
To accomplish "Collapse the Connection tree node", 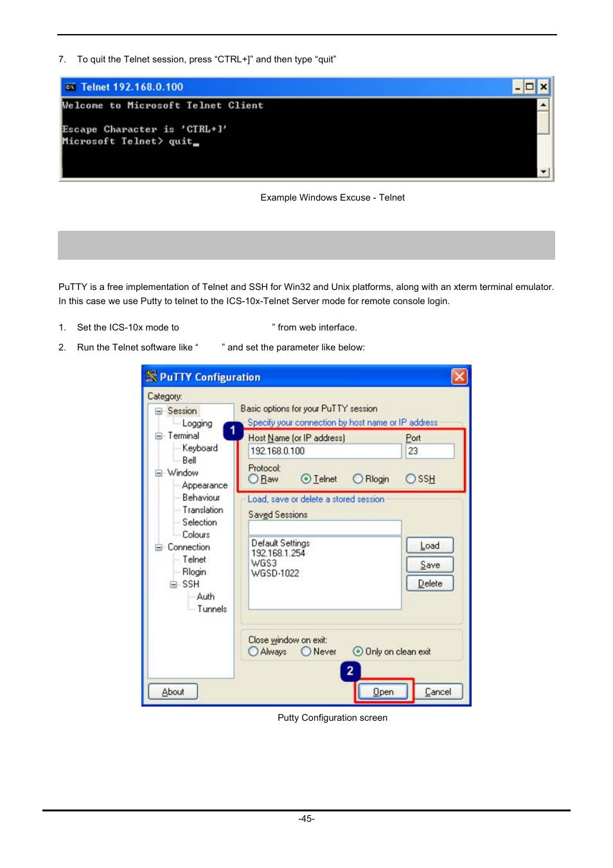I will tap(159, 548).
